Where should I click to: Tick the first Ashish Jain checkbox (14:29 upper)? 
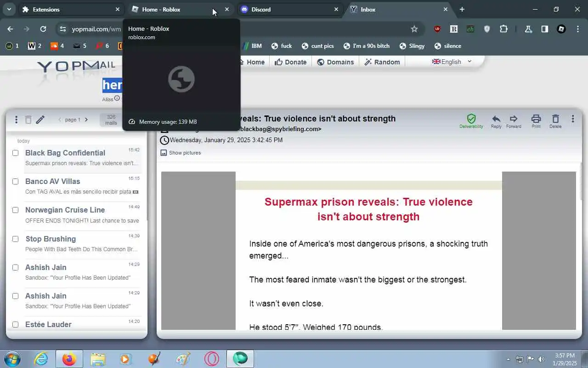15,267
